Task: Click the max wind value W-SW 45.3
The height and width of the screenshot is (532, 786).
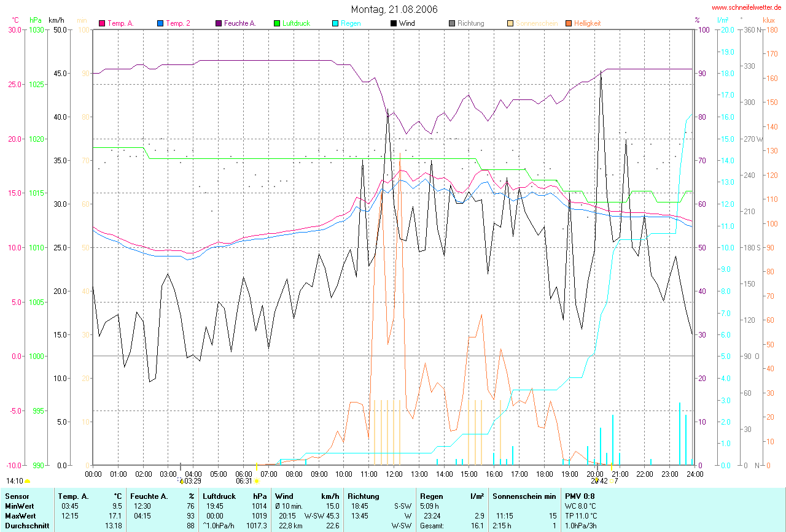Action: pyautogui.click(x=322, y=516)
